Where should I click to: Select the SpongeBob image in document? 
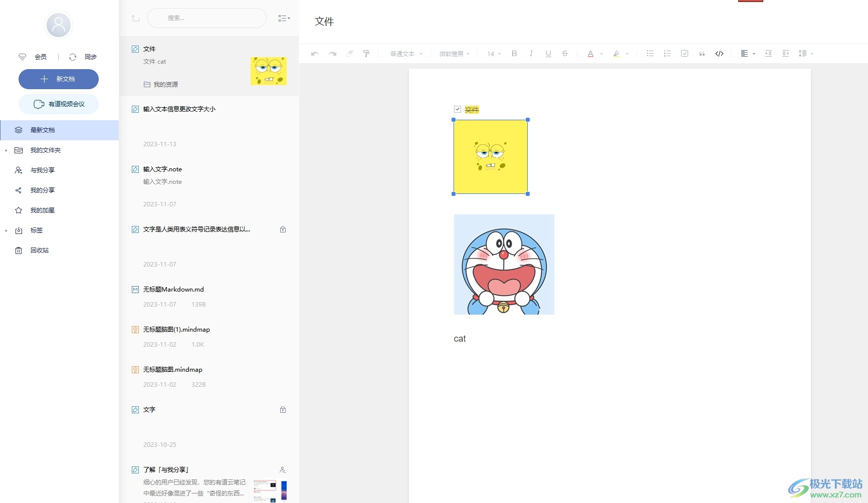[491, 157]
